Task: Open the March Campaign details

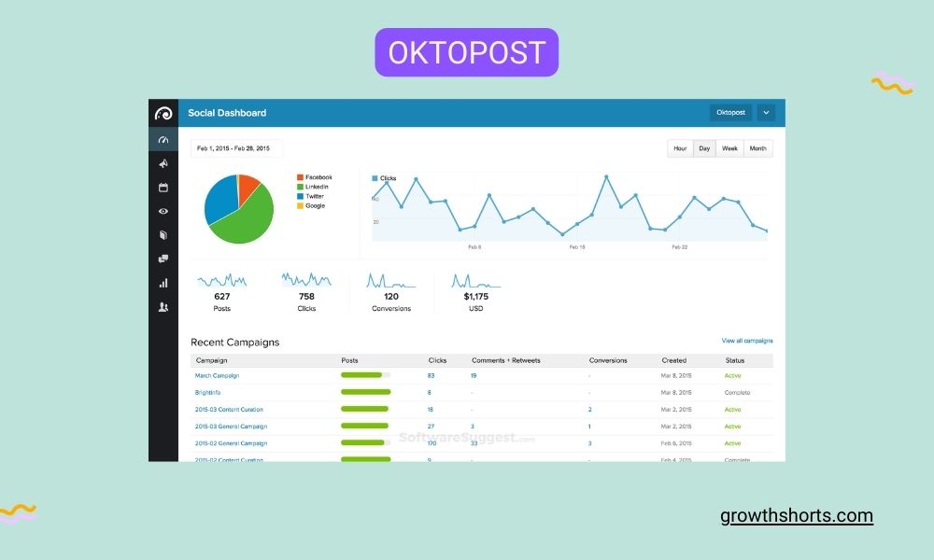Action: click(218, 375)
